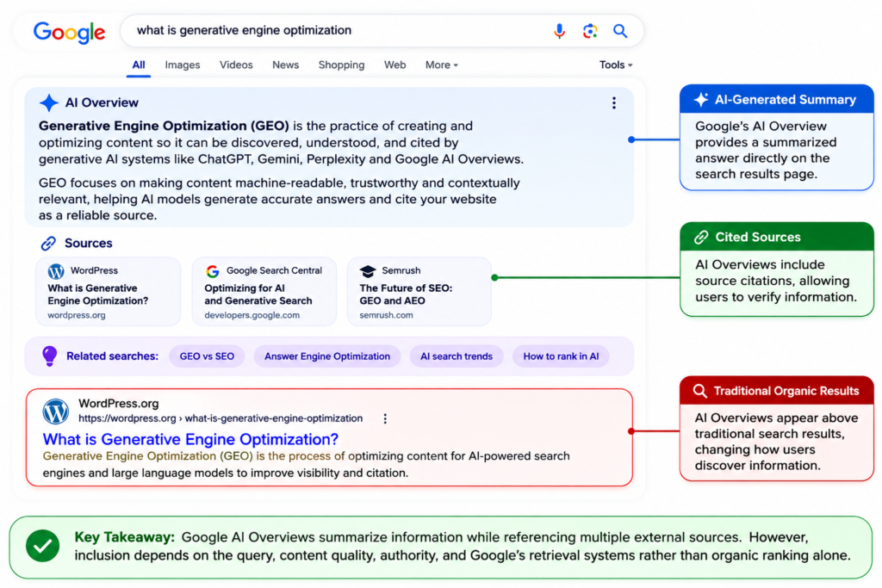The image size is (882, 588).
Task: Open WordPress source card about GEO
Action: (108, 292)
